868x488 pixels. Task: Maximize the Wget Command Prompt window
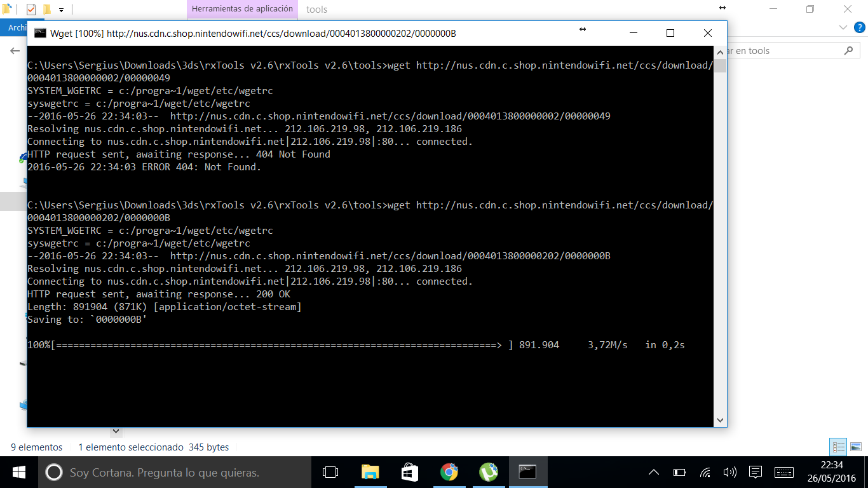coord(670,33)
